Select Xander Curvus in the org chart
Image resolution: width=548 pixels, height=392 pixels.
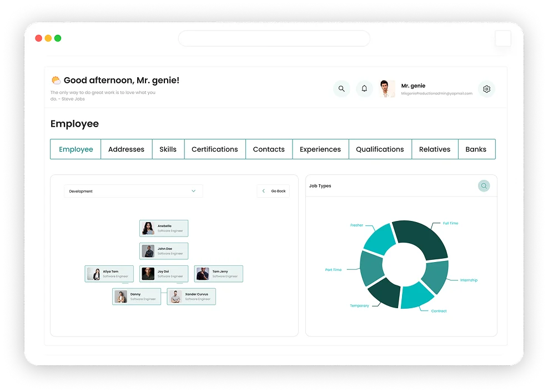[x=191, y=296]
